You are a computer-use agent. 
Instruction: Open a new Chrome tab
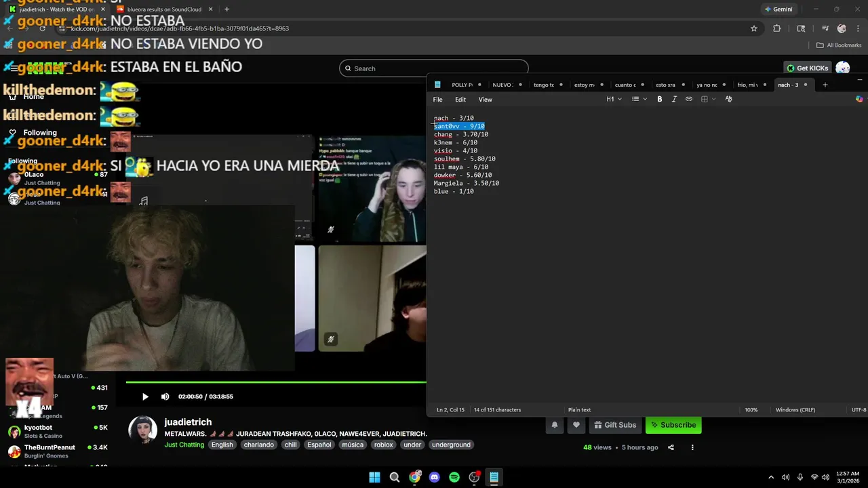pyautogui.click(x=226, y=9)
